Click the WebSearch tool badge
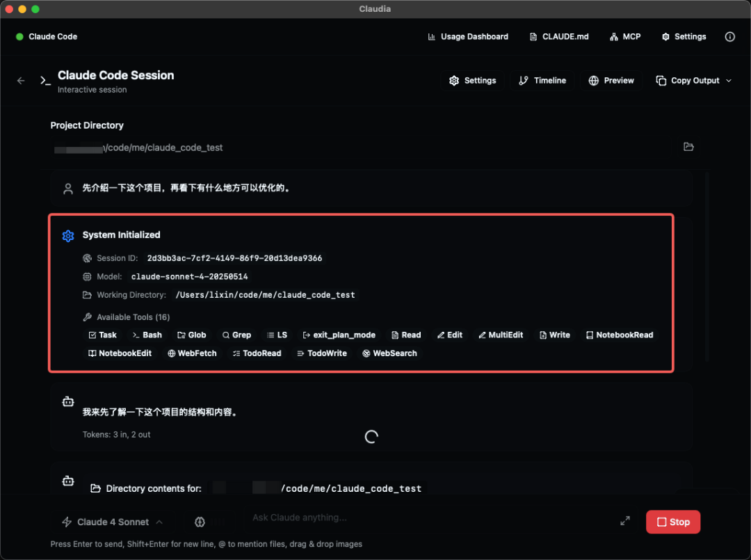Viewport: 751px width, 560px height. (389, 353)
